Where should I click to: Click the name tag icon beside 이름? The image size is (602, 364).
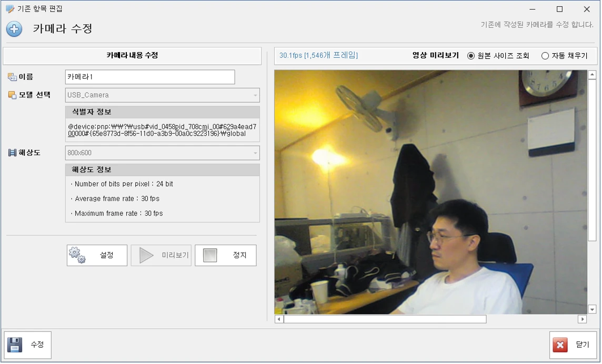click(x=12, y=77)
